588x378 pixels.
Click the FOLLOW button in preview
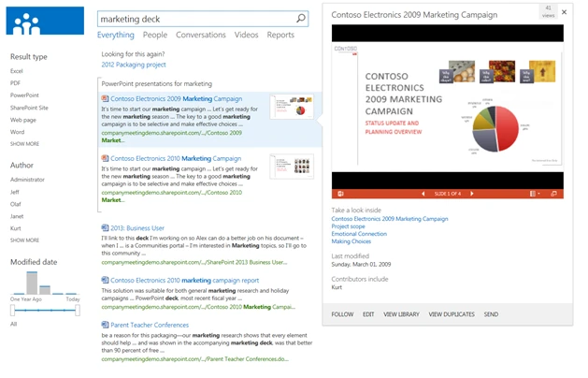[342, 314]
